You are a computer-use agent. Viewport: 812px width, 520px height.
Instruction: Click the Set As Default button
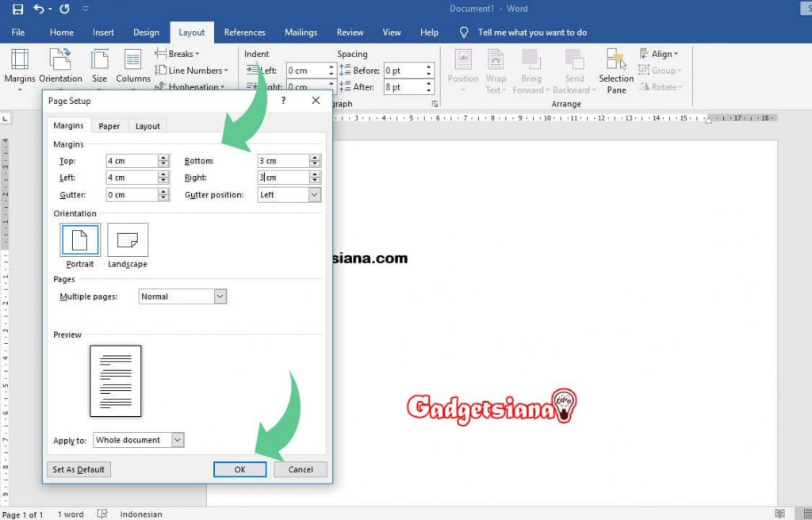pos(79,469)
